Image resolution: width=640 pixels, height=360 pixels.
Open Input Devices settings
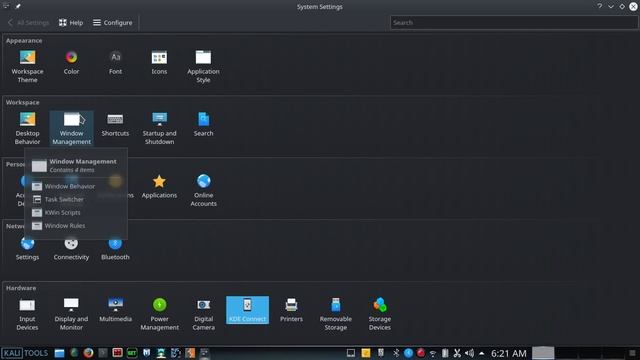tap(27, 314)
